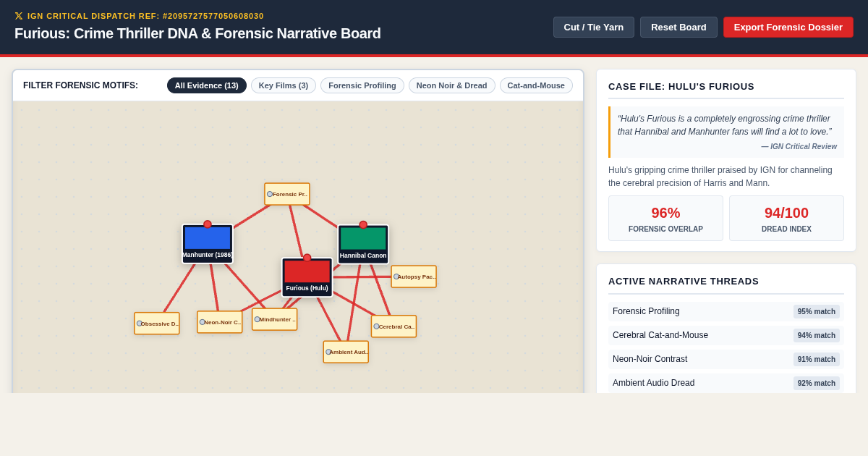
Task: Click the X logo icon in header
Action: (x=19, y=16)
